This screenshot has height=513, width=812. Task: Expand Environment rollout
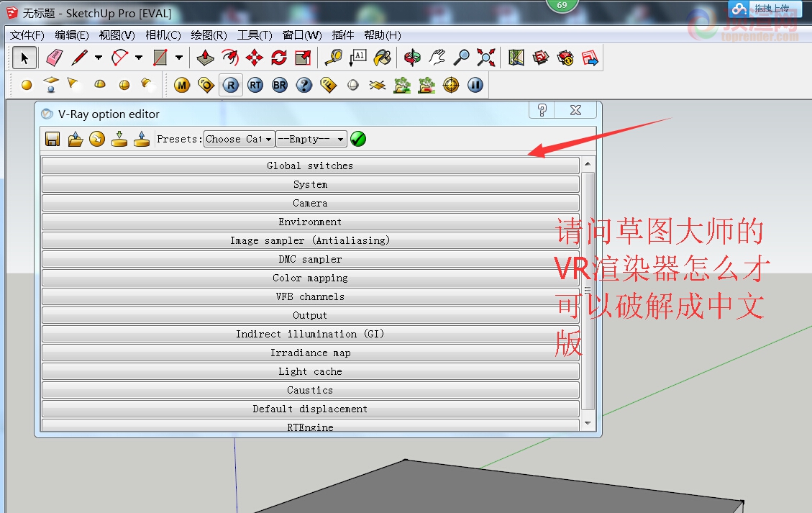(310, 222)
